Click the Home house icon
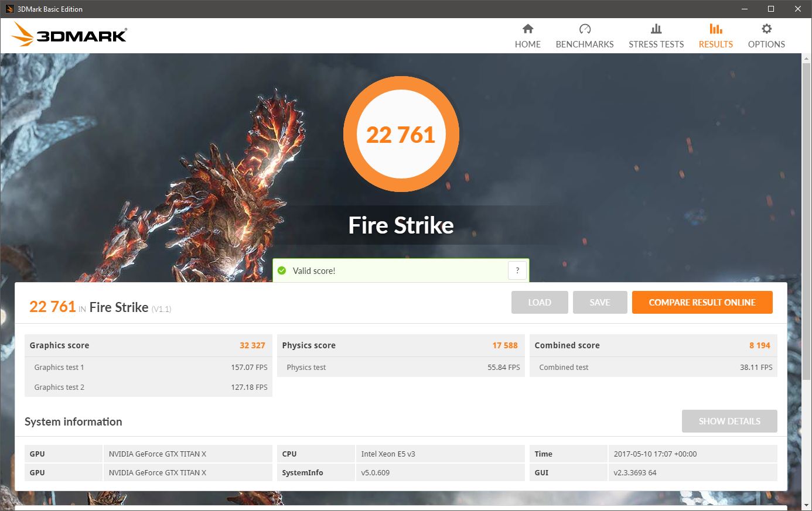 pyautogui.click(x=527, y=28)
